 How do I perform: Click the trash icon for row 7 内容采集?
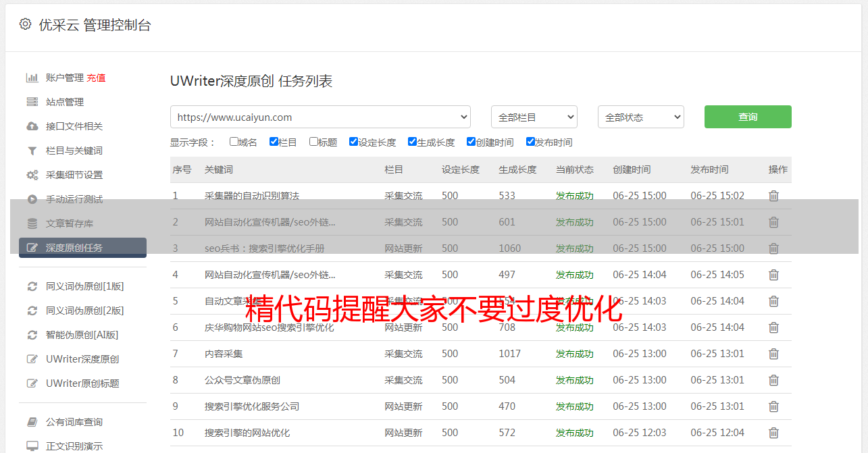773,354
